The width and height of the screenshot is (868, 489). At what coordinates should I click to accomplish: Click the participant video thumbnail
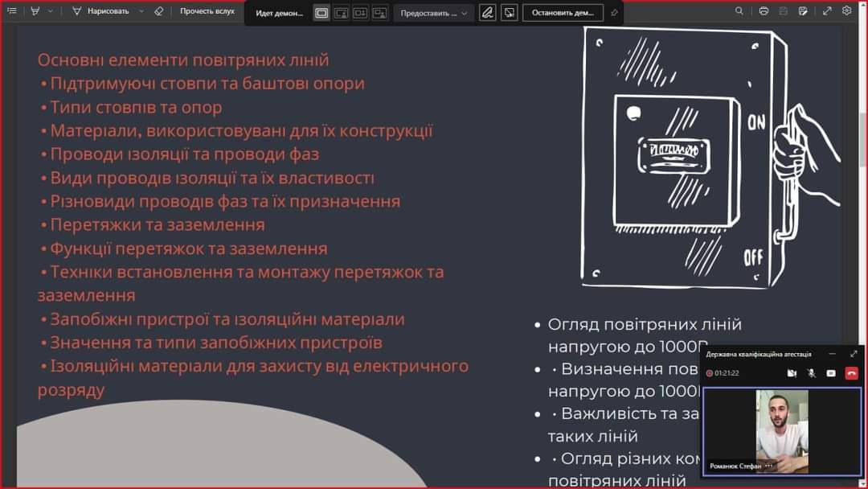tap(782, 431)
